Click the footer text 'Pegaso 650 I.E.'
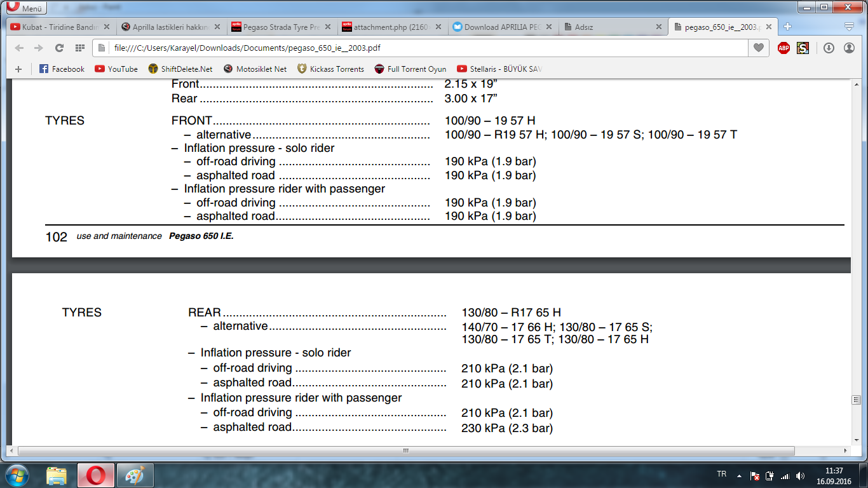 point(201,236)
